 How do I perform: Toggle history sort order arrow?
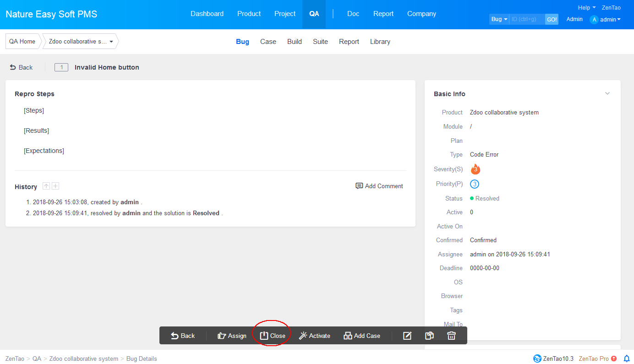click(x=46, y=186)
